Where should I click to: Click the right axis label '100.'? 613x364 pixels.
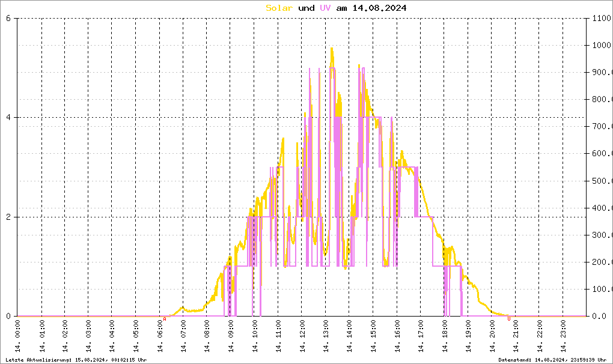(602, 289)
